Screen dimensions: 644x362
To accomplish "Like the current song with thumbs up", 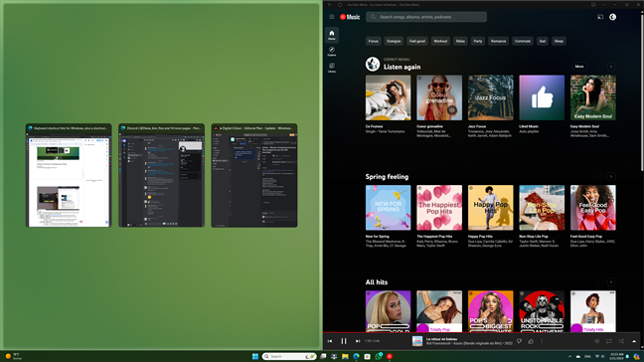I will pyautogui.click(x=531, y=341).
